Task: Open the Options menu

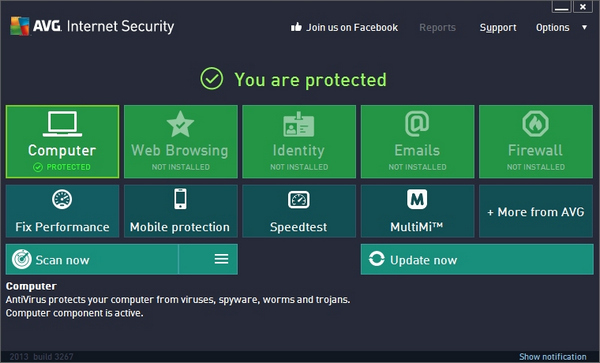Action: pyautogui.click(x=553, y=28)
